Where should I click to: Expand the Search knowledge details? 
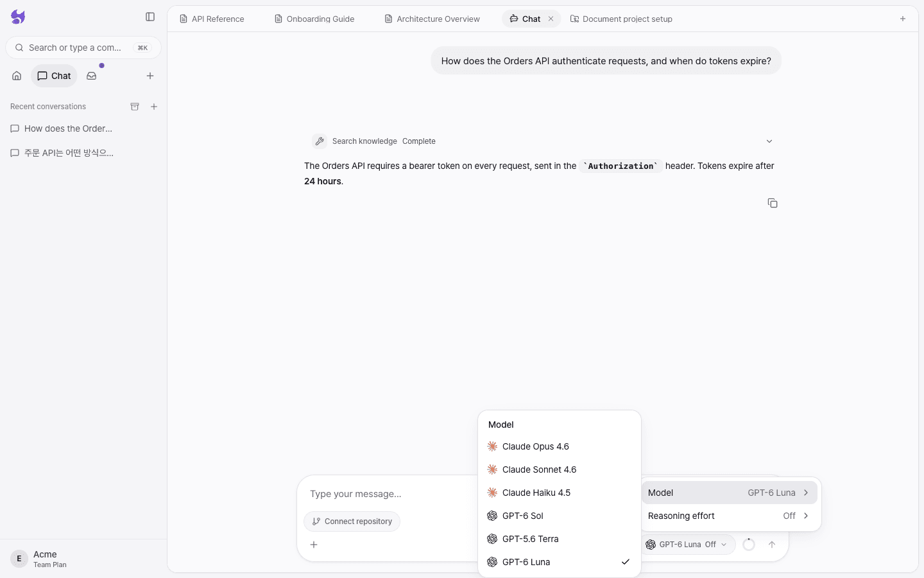[x=769, y=141]
